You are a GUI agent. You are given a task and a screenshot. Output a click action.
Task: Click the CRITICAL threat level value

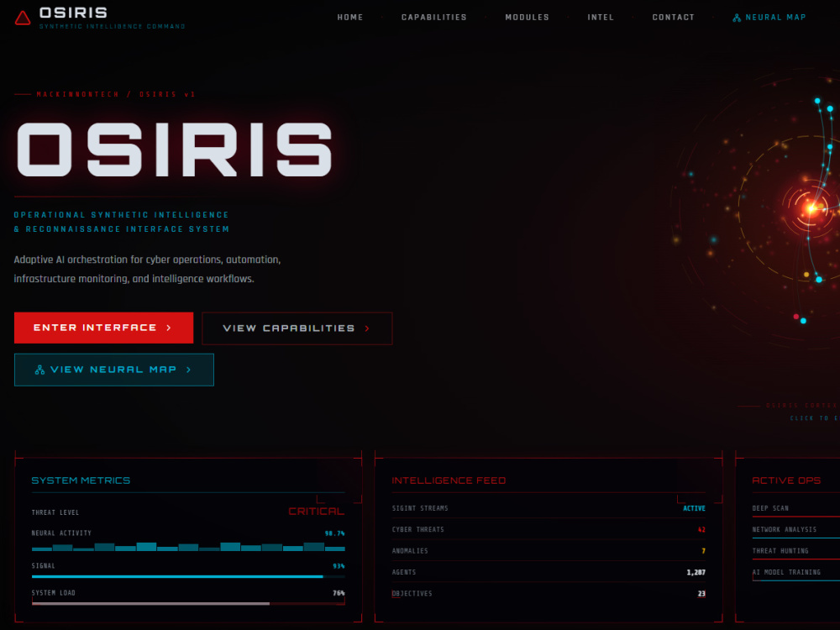click(316, 511)
